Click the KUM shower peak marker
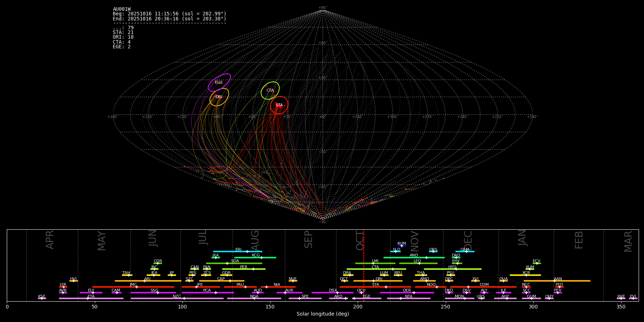Screen dimensions: 644x322 pyautogui.click(x=401, y=246)
